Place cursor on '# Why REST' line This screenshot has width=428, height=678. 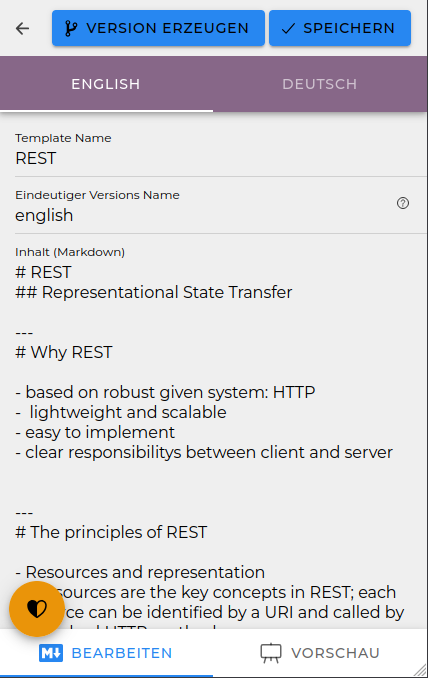64,352
